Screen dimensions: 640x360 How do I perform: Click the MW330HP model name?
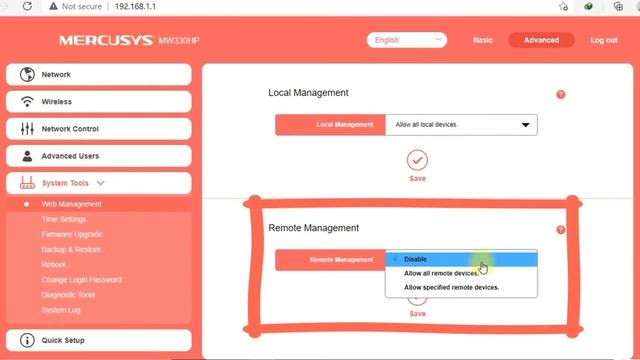click(179, 41)
